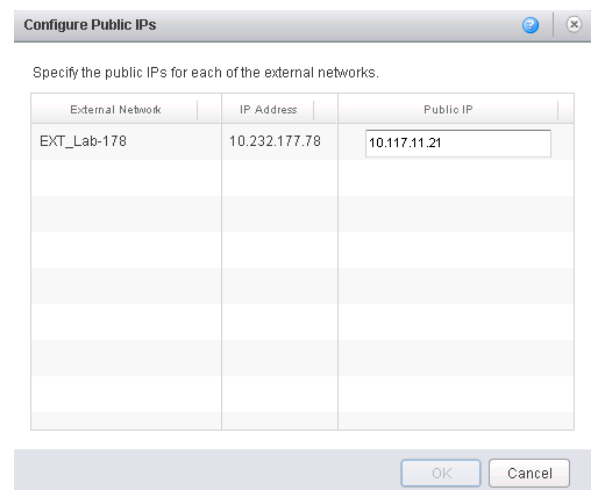Click the divider after Public IP header
Viewport: 606px width, 494px height.
558,110
